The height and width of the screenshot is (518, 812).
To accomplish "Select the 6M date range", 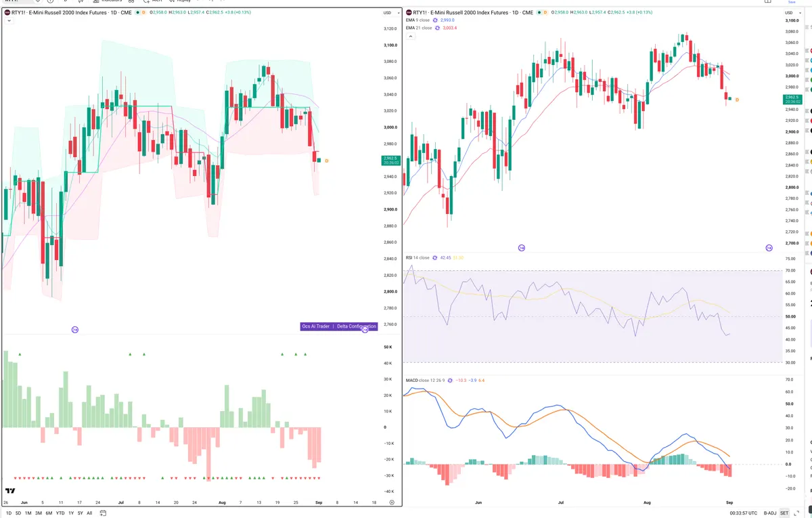I will coord(49,513).
